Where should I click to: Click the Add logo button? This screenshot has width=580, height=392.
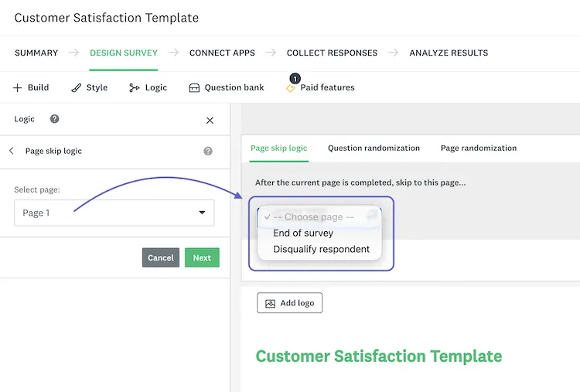pos(290,303)
